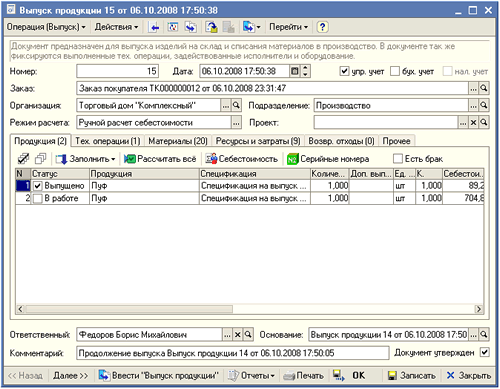Open the Действия menu
The width and height of the screenshot is (500, 389).
coord(116,27)
